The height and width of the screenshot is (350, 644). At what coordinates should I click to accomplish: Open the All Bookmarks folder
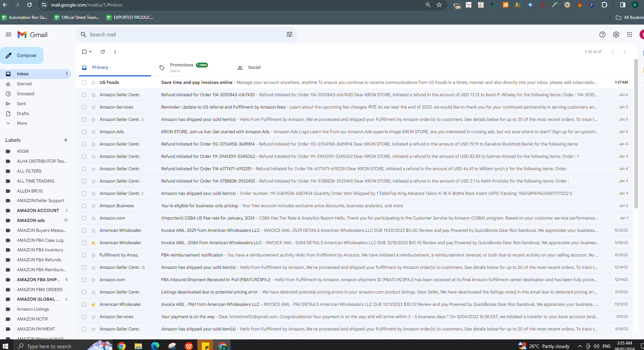(x=630, y=17)
